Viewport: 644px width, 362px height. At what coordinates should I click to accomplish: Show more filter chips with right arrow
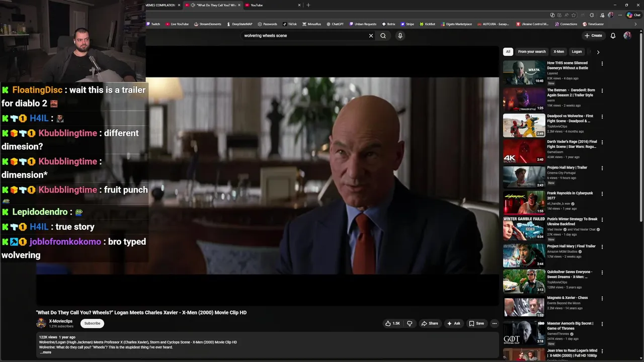[598, 52]
